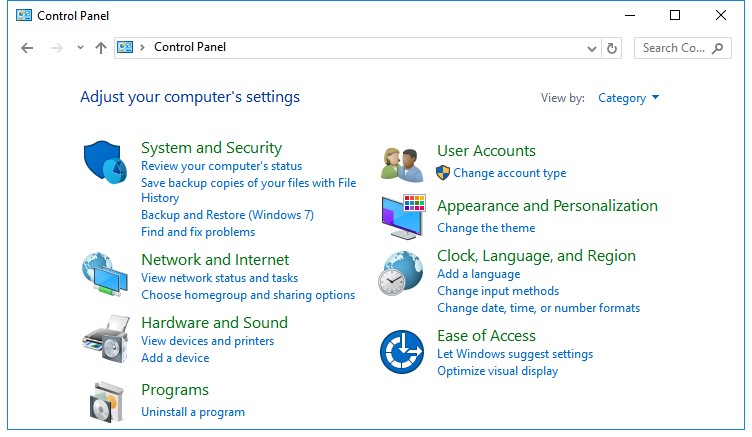
Task: Click the Control Panel title bar icon
Action: click(24, 15)
